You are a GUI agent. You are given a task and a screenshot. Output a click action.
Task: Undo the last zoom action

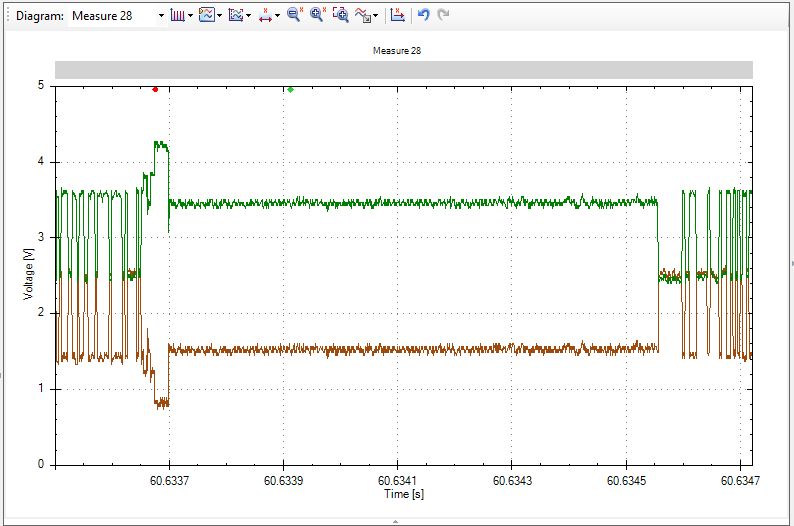[x=424, y=15]
